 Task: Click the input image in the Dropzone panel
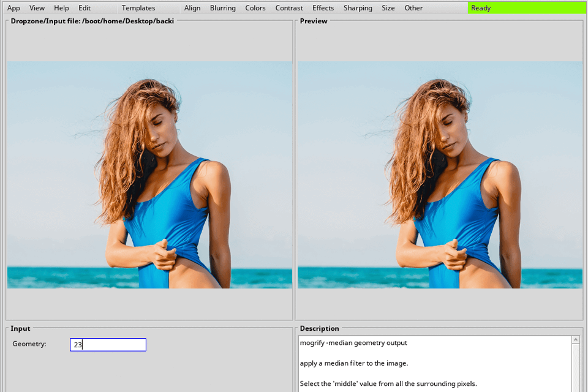149,175
